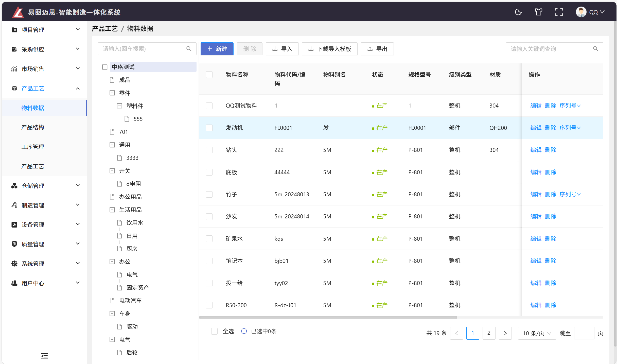This screenshot has height=364, width=617.
Task: Click the QQ user avatar
Action: pos(581,12)
